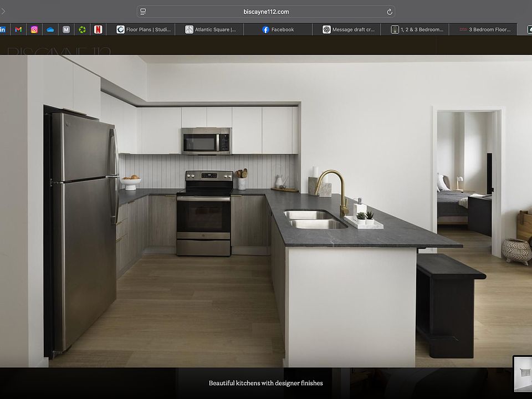
Task: Open the pinned Gmail tab
Action: 18,30
